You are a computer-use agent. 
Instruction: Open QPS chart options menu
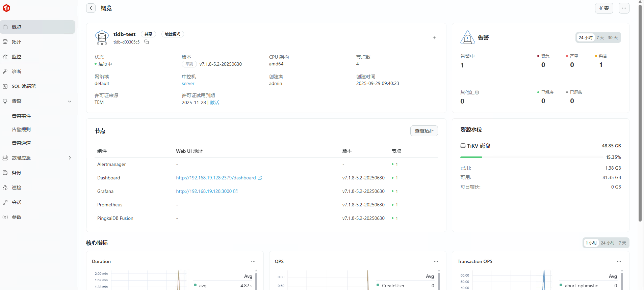pos(436,261)
